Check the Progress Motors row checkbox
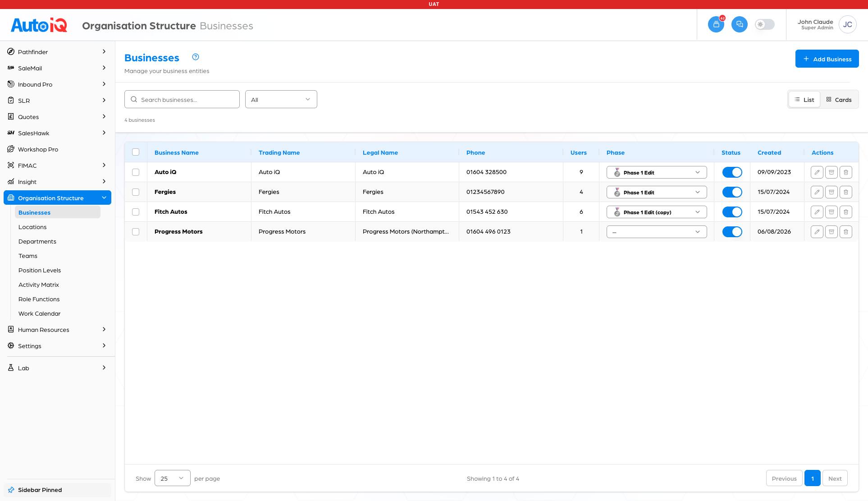 pyautogui.click(x=136, y=232)
